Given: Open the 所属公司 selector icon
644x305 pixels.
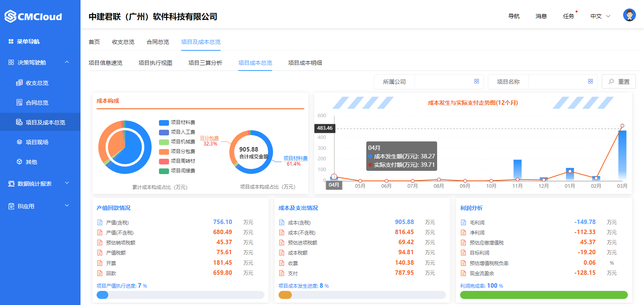Looking at the screenshot, I should [477, 81].
